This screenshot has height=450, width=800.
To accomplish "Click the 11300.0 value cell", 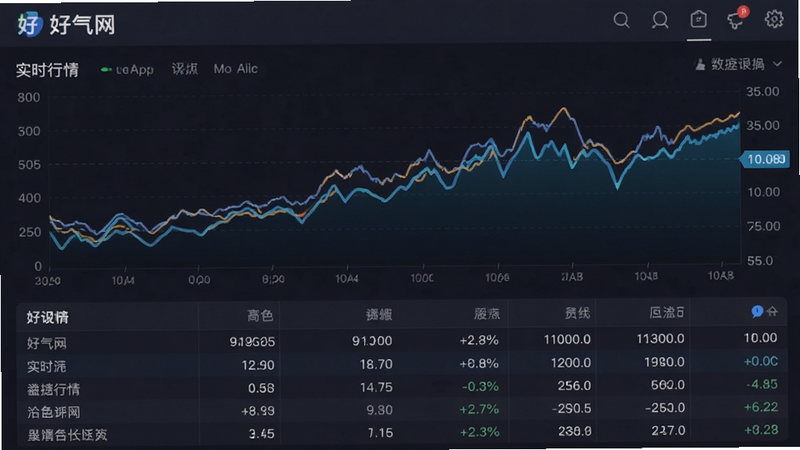I will pos(660,339).
